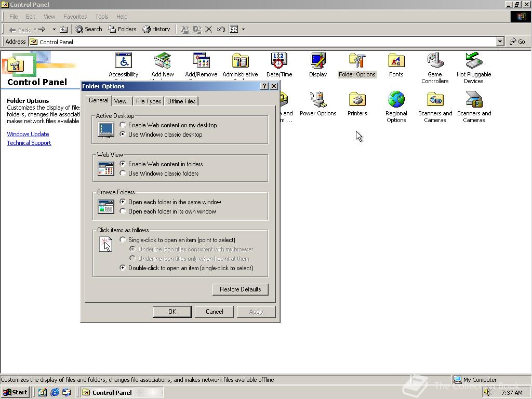Click the Forward arrow toolbar button

pyautogui.click(x=42, y=30)
